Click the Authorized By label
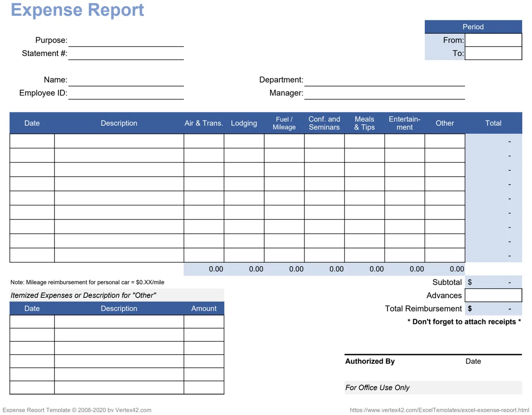The height and width of the screenshot is (415, 532). coord(370,361)
